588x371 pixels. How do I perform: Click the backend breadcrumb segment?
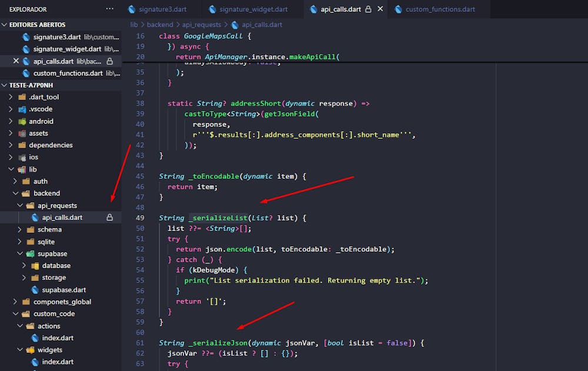tap(160, 25)
